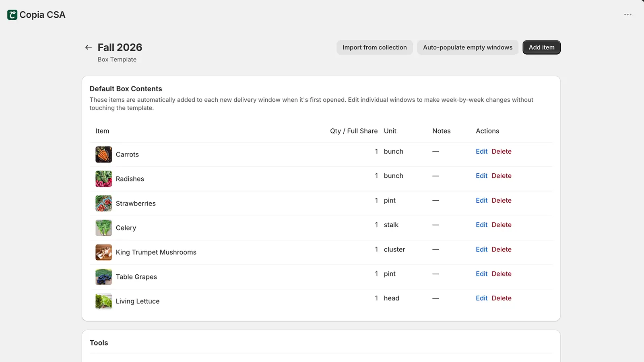644x362 pixels.
Task: Edit the King Trumpet Mushrooms row
Action: tap(481, 249)
